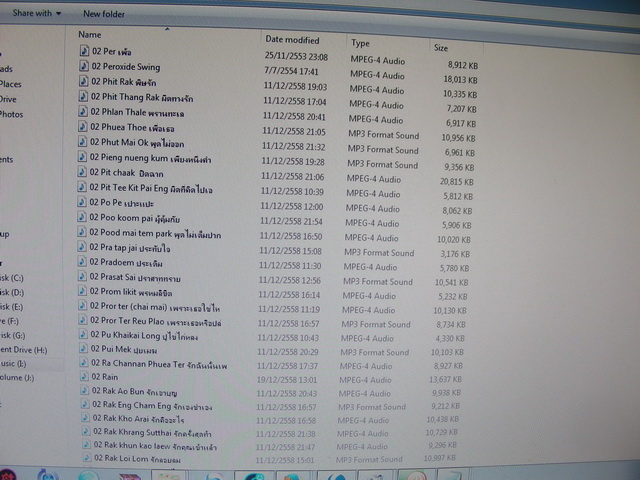The image size is (640, 480).
Task: Click audio icon of 02 Phlan Thale
Action: pyautogui.click(x=83, y=111)
